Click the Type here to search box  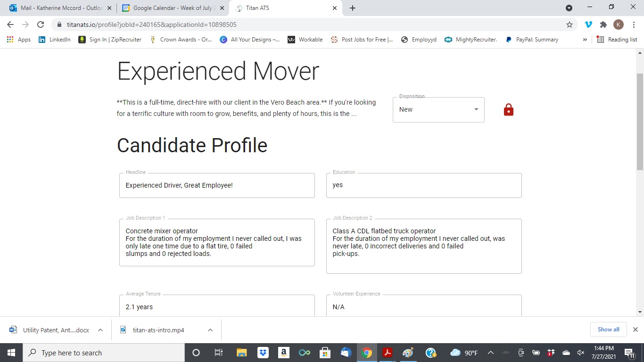(x=104, y=353)
